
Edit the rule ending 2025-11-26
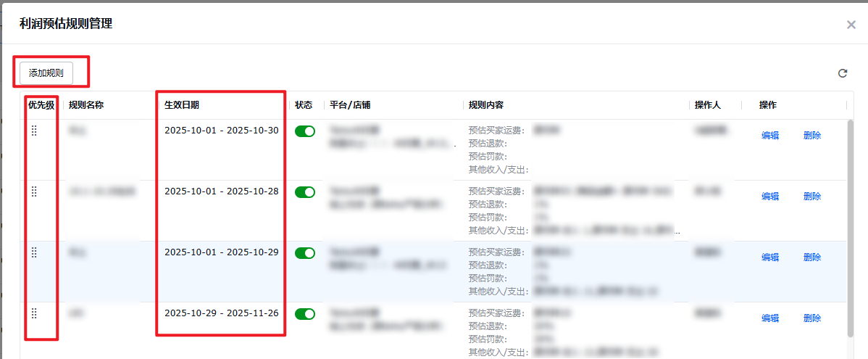point(770,318)
